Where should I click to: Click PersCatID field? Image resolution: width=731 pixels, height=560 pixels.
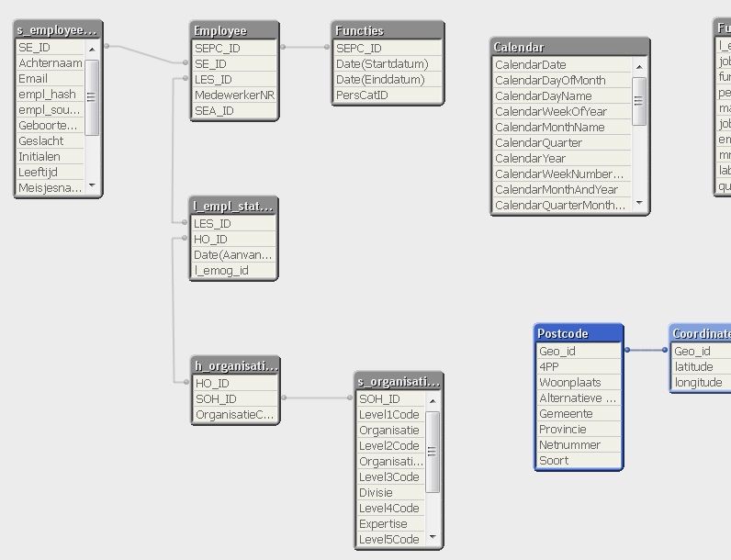(x=388, y=95)
